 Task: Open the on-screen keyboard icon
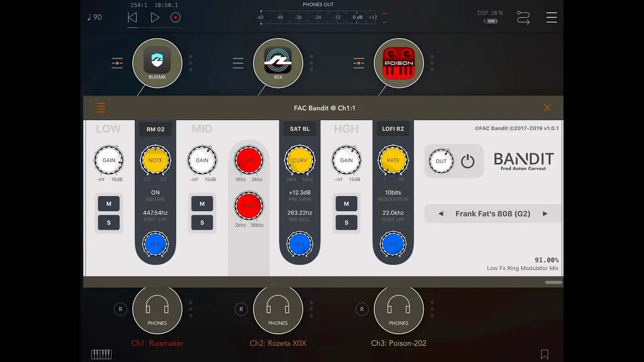pyautogui.click(x=101, y=354)
